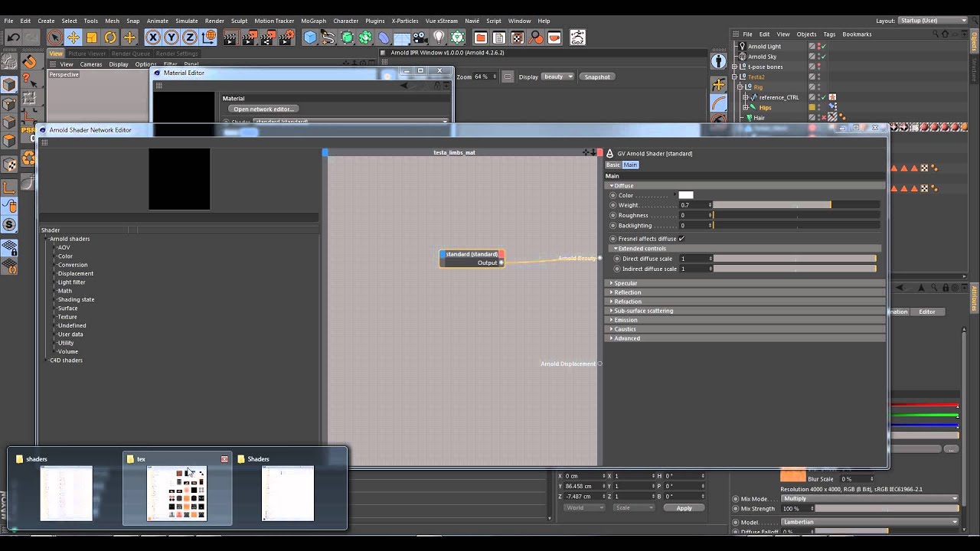Click the reference_CTRL tag icon

[x=832, y=97]
